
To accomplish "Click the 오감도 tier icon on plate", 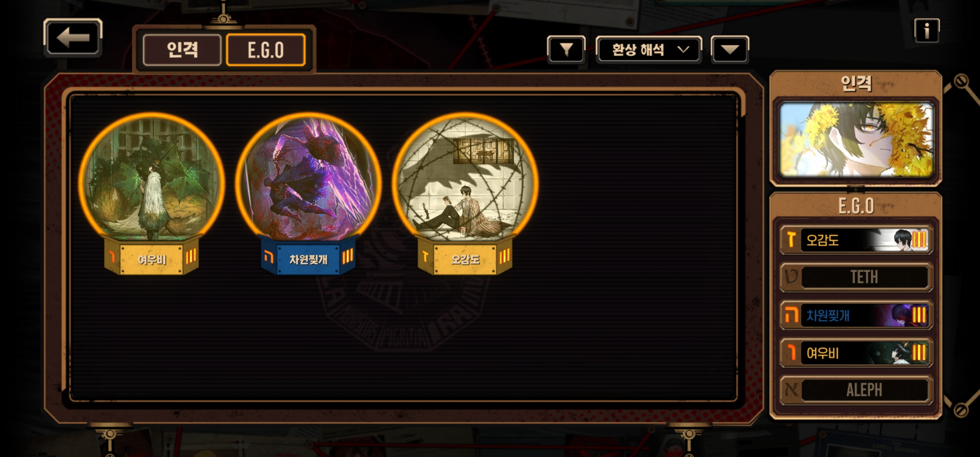I will coord(425,256).
